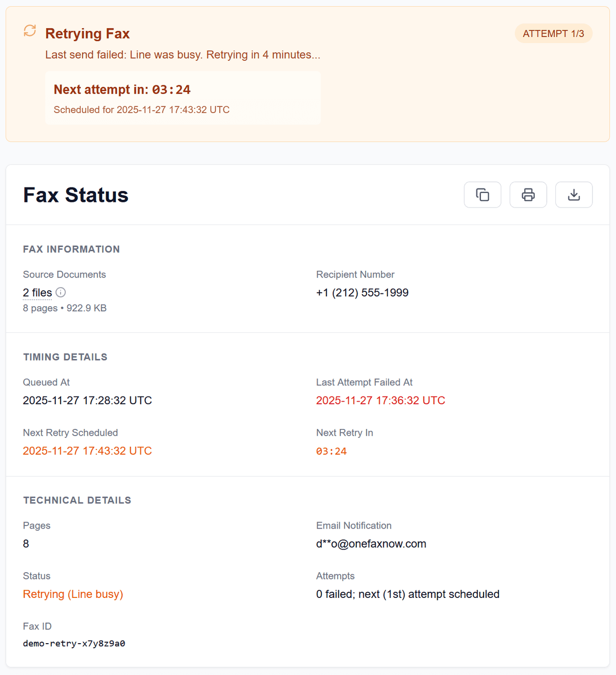Expand the 2 files source documents list
This screenshot has height=675, width=616.
[36, 292]
